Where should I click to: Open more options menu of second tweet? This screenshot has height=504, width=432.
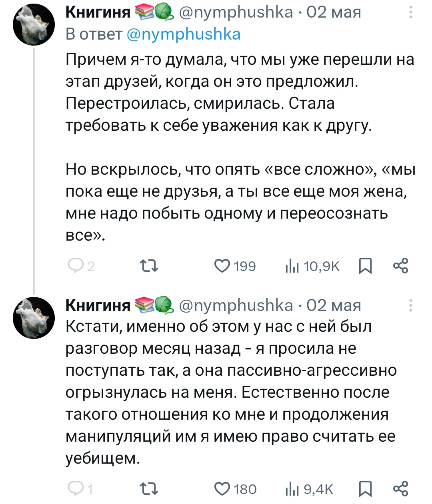[411, 305]
